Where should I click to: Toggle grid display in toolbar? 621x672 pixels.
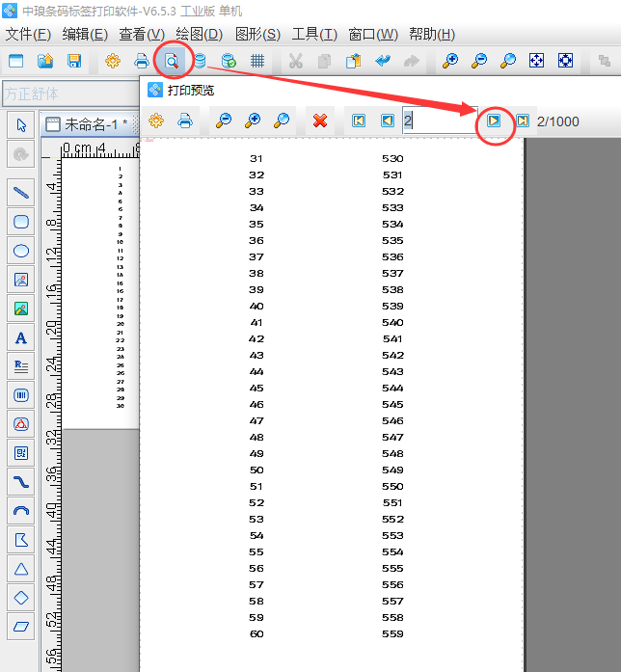pos(257,61)
